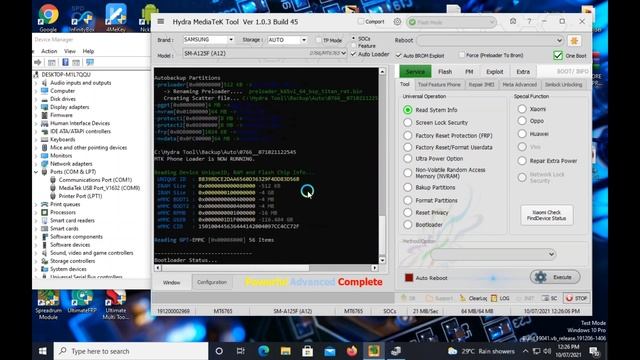Select MediaTek USB Port_V1632 (COM9) device
The height and width of the screenshot is (360, 640).
99,188
